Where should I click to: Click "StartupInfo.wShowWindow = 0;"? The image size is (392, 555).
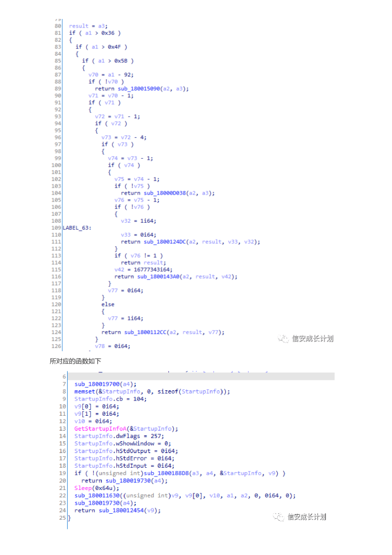point(123,443)
